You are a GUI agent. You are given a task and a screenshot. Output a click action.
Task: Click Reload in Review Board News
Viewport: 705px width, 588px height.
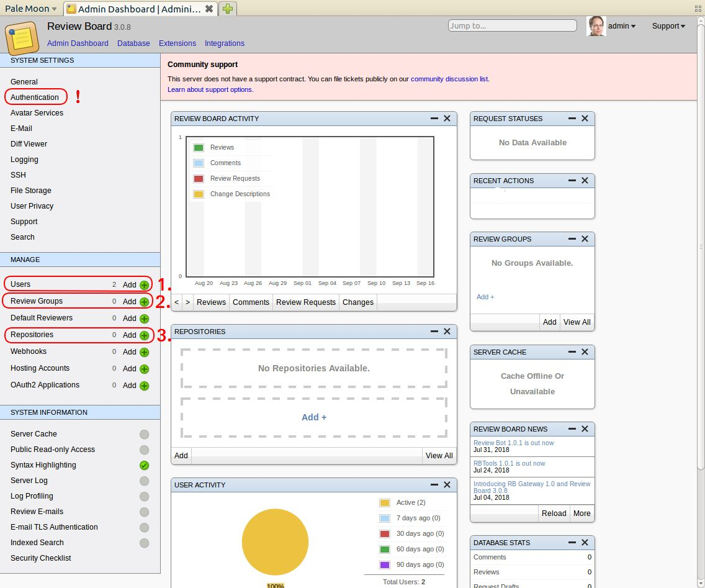tap(554, 513)
